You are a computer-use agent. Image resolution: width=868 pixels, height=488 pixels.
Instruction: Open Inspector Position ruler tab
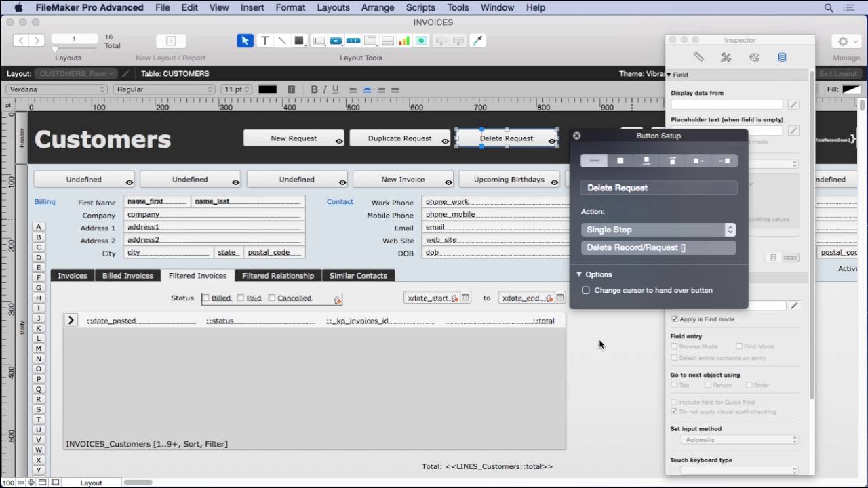698,58
